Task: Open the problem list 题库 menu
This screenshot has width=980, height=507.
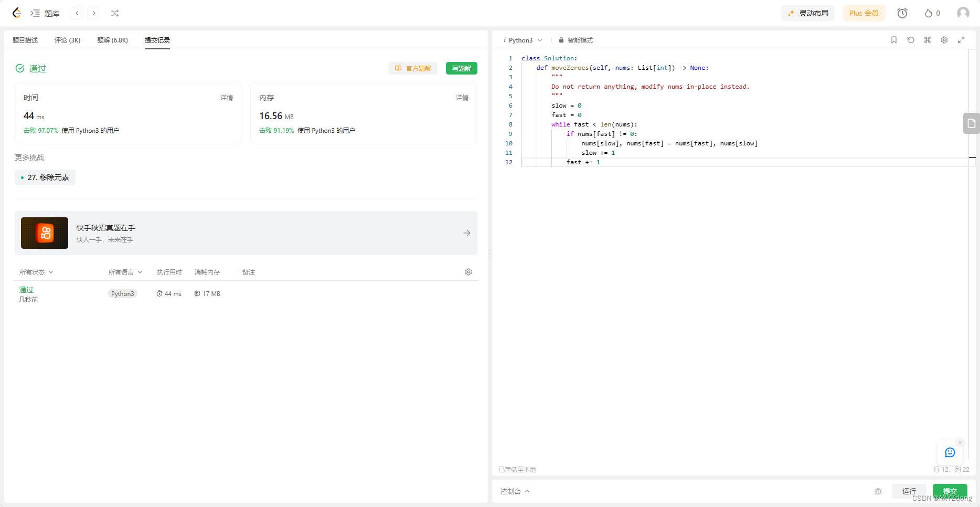Action: (x=45, y=13)
